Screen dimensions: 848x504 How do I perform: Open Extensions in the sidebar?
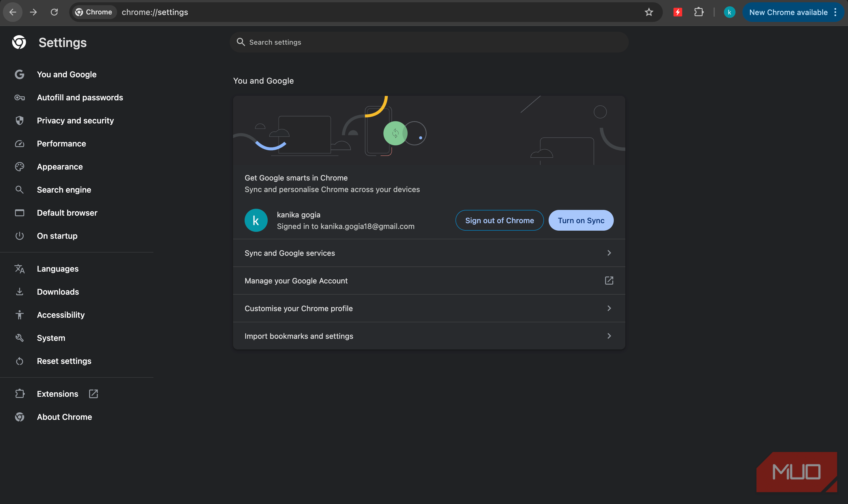pos(57,394)
